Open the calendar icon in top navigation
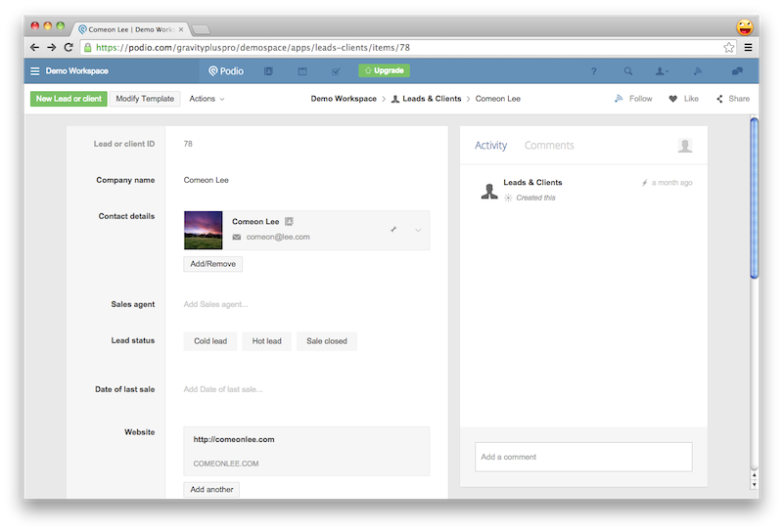Viewport: 783px width, 532px height. [x=302, y=71]
